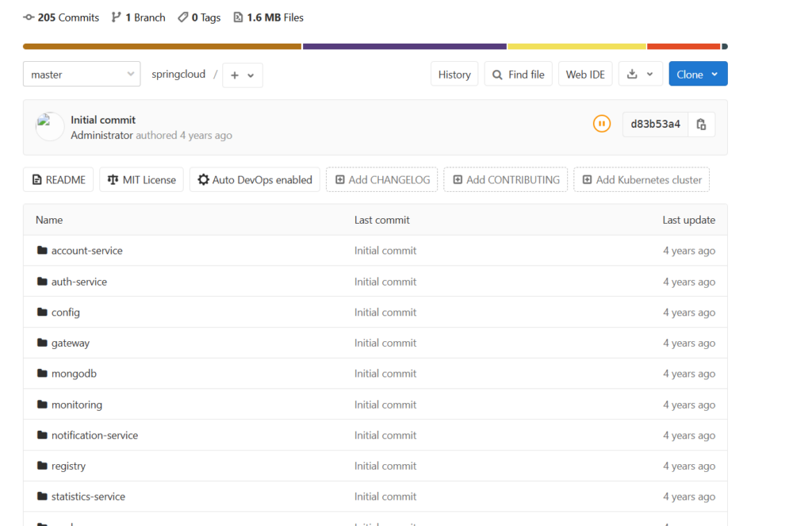812x526 pixels.
Task: Click the paused pipeline status icon
Action: tap(602, 124)
